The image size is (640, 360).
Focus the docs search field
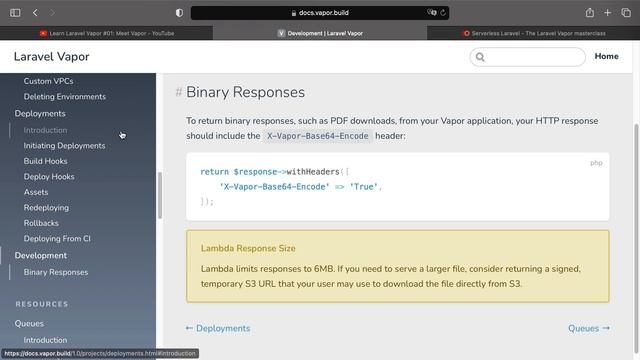click(x=528, y=57)
